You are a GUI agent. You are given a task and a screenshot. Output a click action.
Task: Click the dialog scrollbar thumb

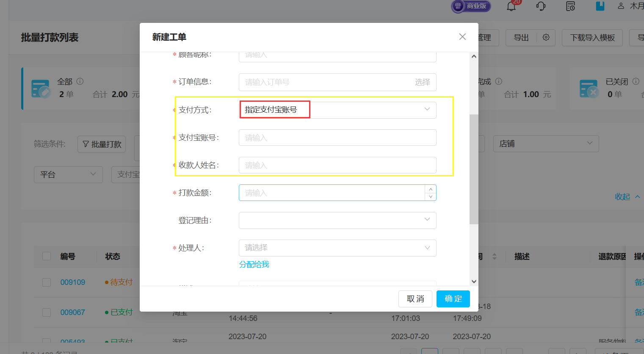pos(474,169)
